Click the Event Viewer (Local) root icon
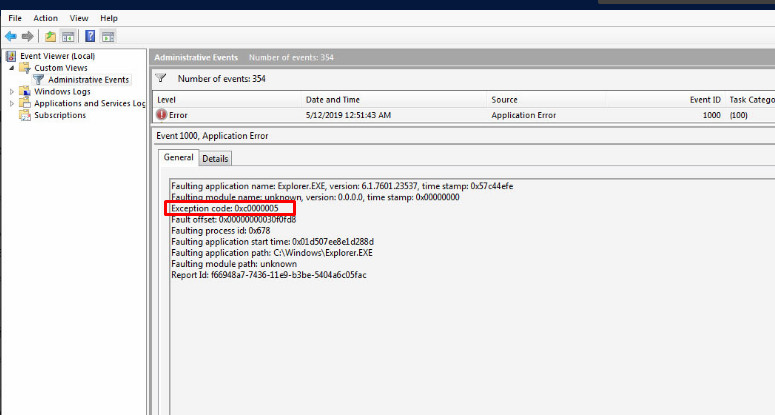Viewport: 775px width, 415px height. click(11, 56)
